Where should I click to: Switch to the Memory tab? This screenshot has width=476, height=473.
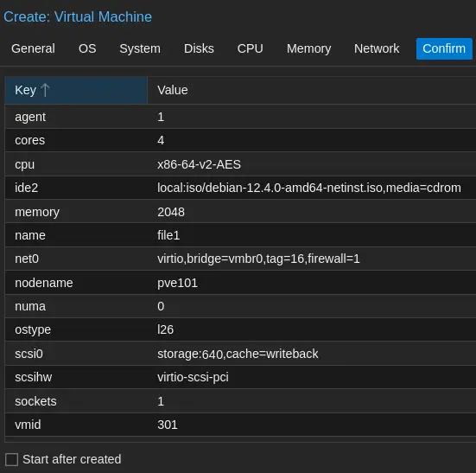coord(308,48)
